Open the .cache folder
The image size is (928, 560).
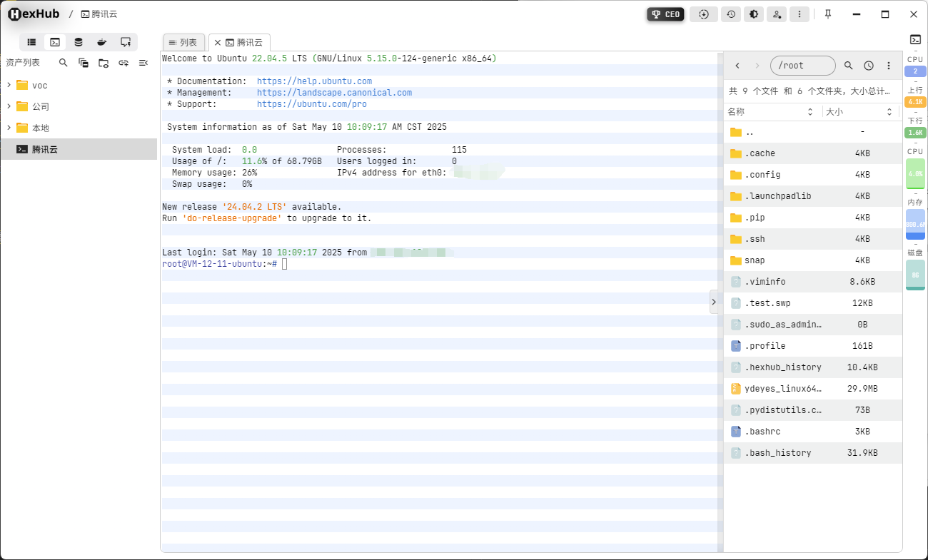coord(813,153)
